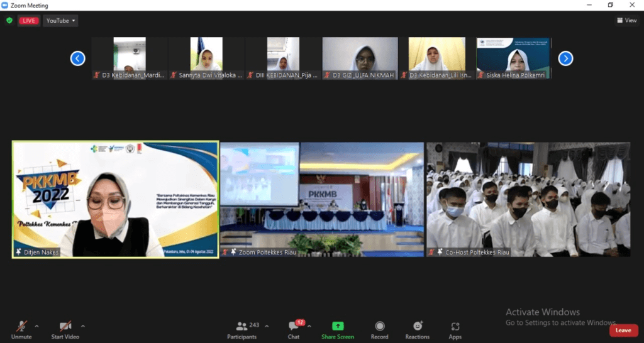Open the Apps panel
This screenshot has height=343, width=644.
click(455, 330)
